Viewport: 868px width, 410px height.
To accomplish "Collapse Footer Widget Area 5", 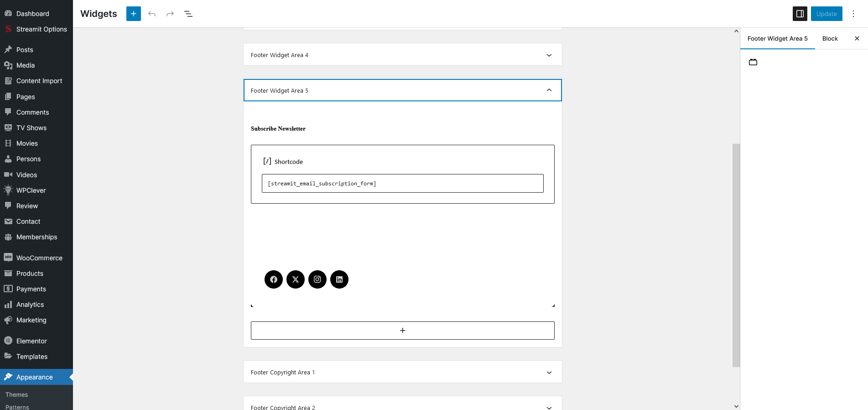I will [403, 90].
